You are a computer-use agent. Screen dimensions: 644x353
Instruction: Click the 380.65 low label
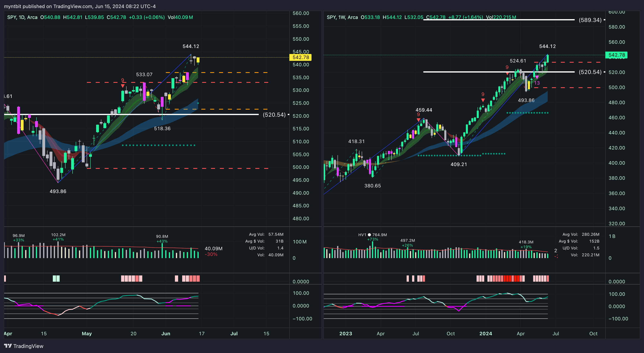[373, 186]
